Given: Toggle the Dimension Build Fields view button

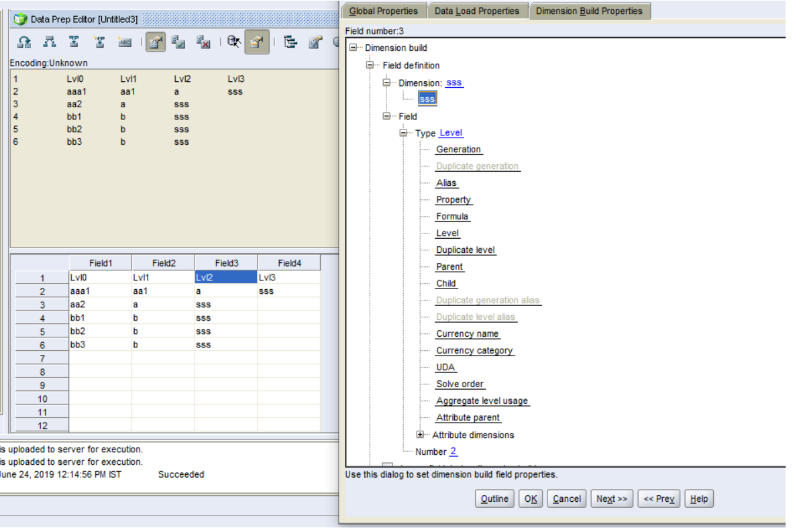Looking at the screenshot, I should (x=255, y=42).
